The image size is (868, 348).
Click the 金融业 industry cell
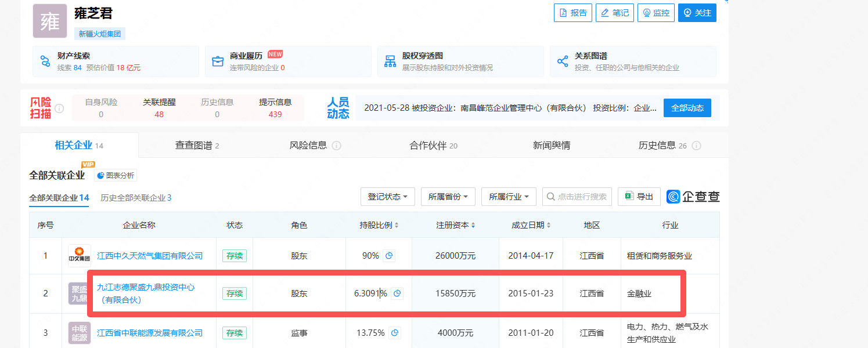[x=639, y=293]
